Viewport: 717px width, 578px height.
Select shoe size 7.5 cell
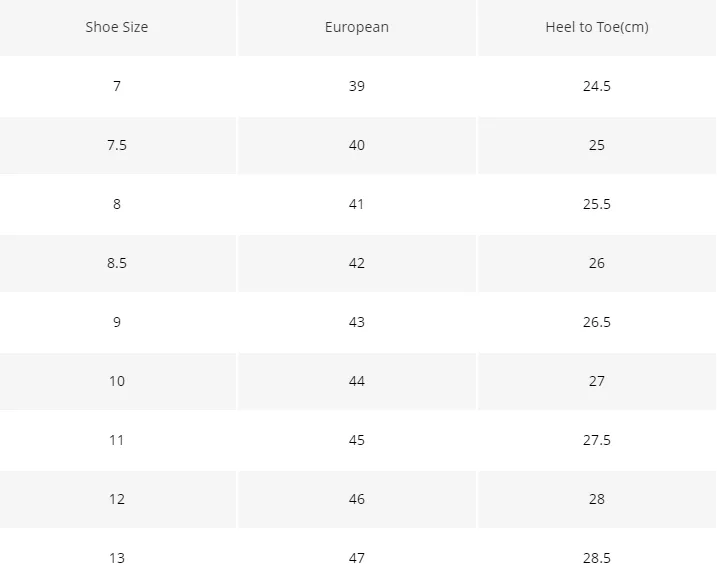pyautogui.click(x=117, y=145)
